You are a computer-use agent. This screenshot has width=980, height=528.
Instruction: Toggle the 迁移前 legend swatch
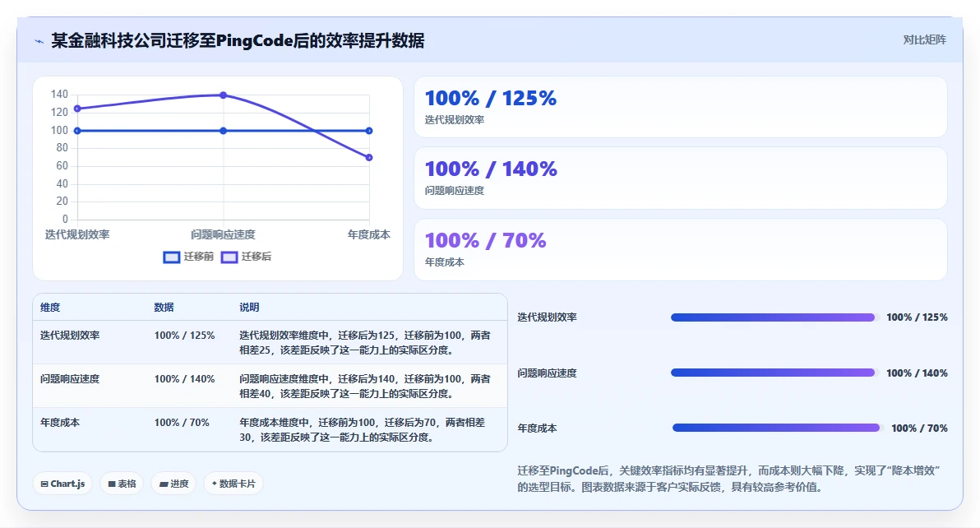pyautogui.click(x=171, y=257)
